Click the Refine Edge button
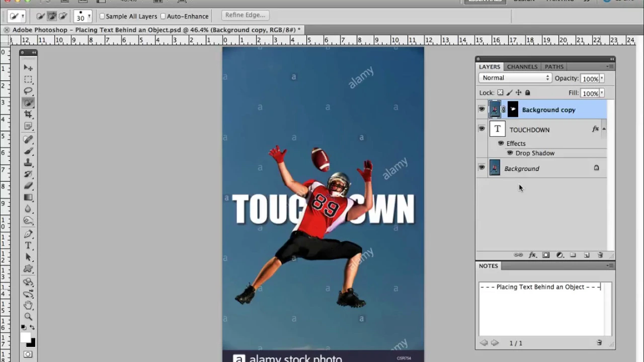This screenshot has height=362, width=644. click(x=245, y=15)
